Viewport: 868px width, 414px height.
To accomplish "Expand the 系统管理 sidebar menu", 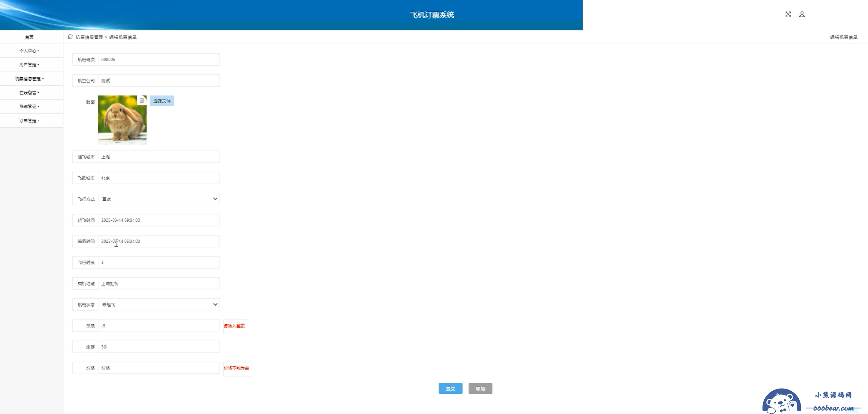I will pyautogui.click(x=29, y=106).
